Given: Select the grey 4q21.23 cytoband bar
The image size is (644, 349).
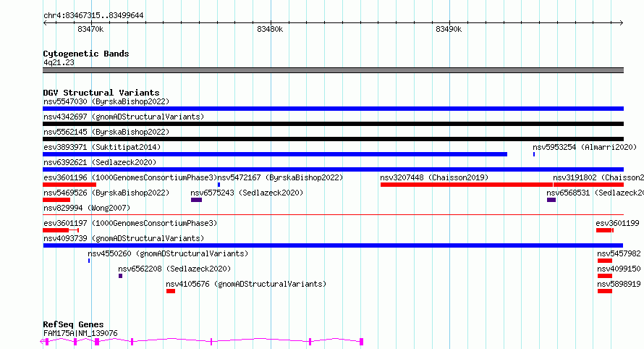Looking at the screenshot, I should (333, 70).
